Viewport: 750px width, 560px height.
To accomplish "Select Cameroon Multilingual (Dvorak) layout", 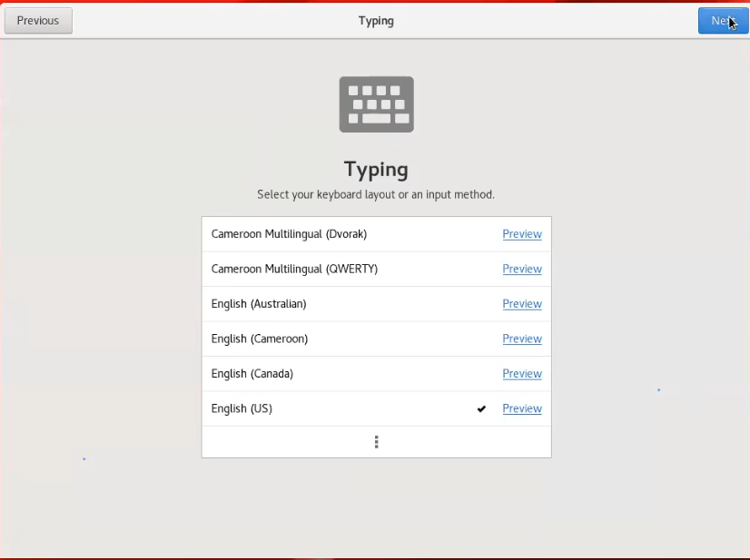I will [377, 234].
